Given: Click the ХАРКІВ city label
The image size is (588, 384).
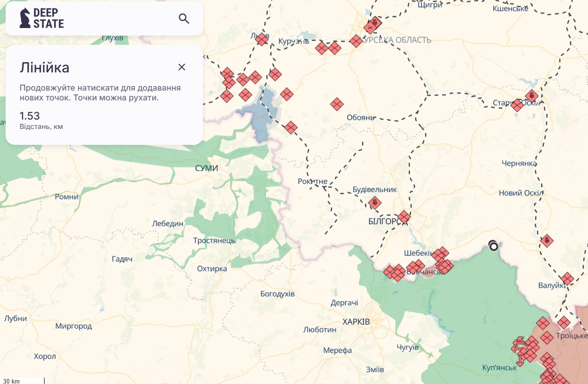Looking at the screenshot, I should [356, 322].
